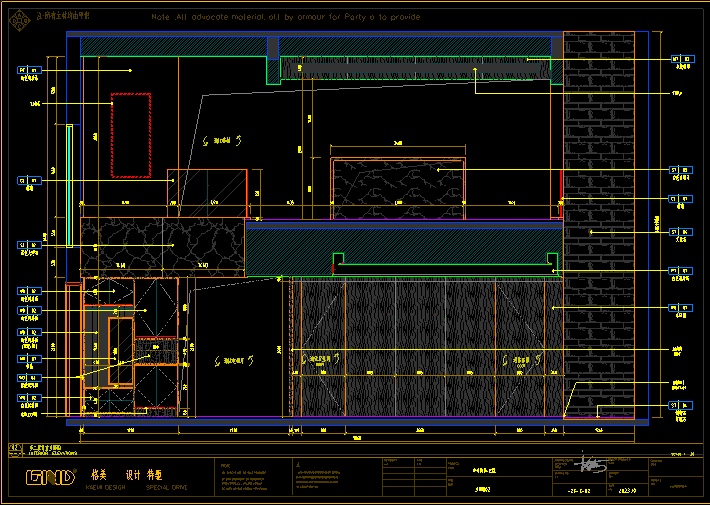The height and width of the screenshot is (505, 710).
Task: Select the top-right blue material tag
Action: pyautogui.click(x=681, y=59)
